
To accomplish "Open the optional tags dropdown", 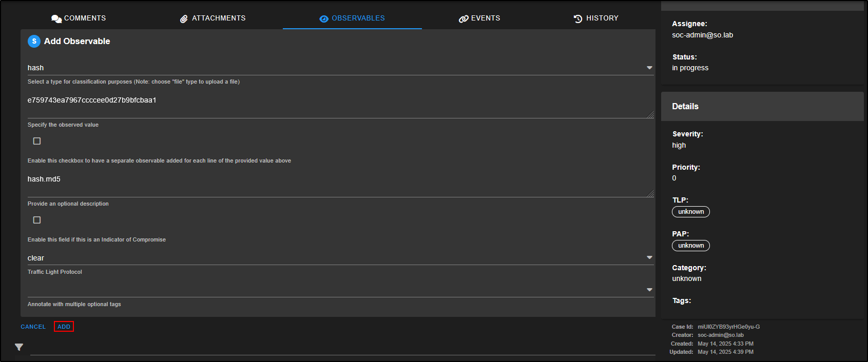I will click(x=649, y=290).
